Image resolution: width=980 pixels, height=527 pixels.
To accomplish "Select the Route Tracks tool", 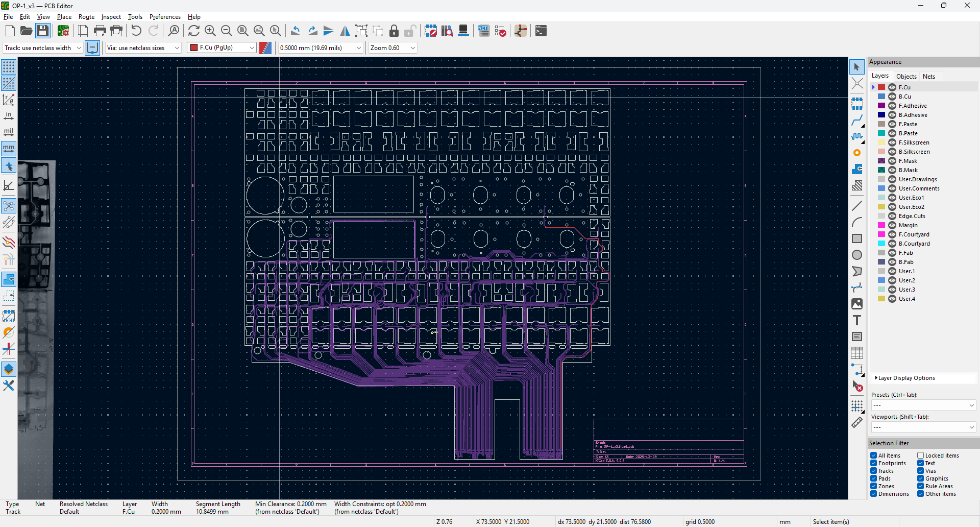I will pyautogui.click(x=857, y=121).
